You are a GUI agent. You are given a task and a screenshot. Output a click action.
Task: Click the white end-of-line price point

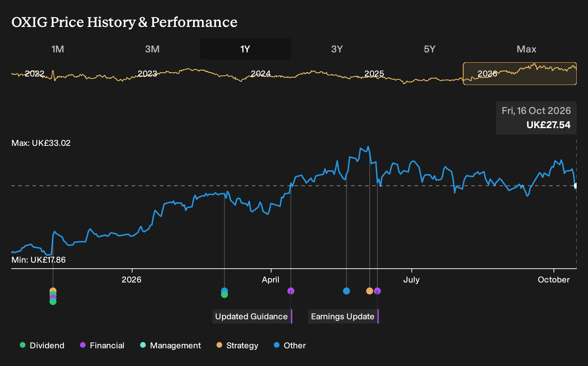pyautogui.click(x=576, y=185)
